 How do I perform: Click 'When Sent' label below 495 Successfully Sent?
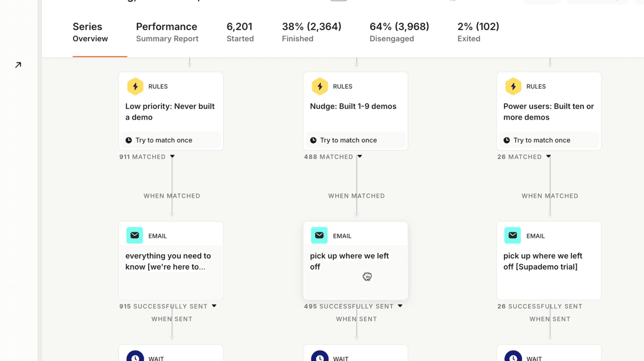point(356,319)
